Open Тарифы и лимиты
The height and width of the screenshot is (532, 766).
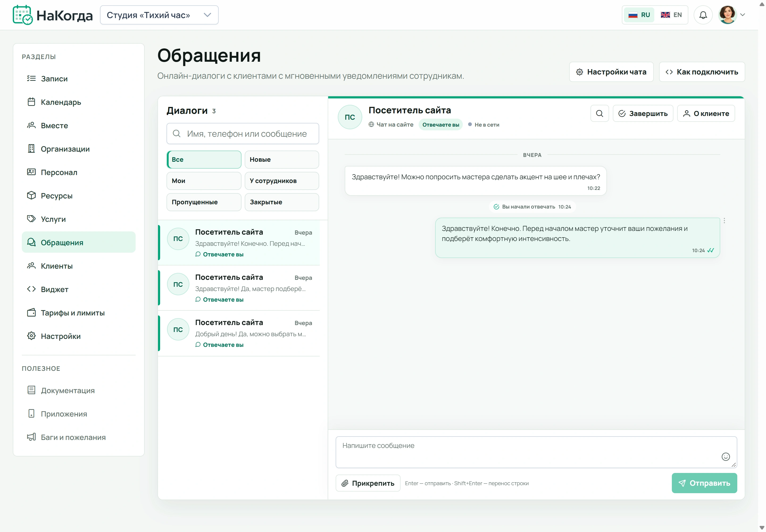tap(79, 313)
